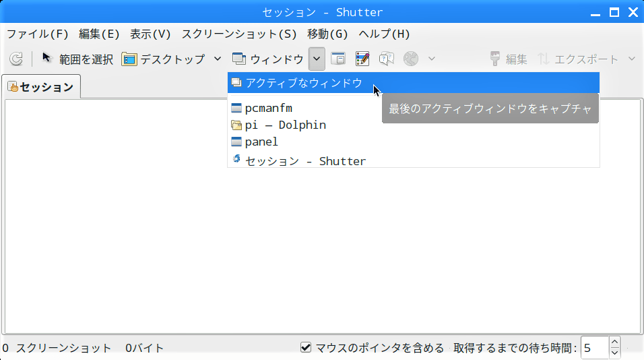Select pcmanfm window from the list
Image resolution: width=644 pixels, height=360 pixels.
414,108
